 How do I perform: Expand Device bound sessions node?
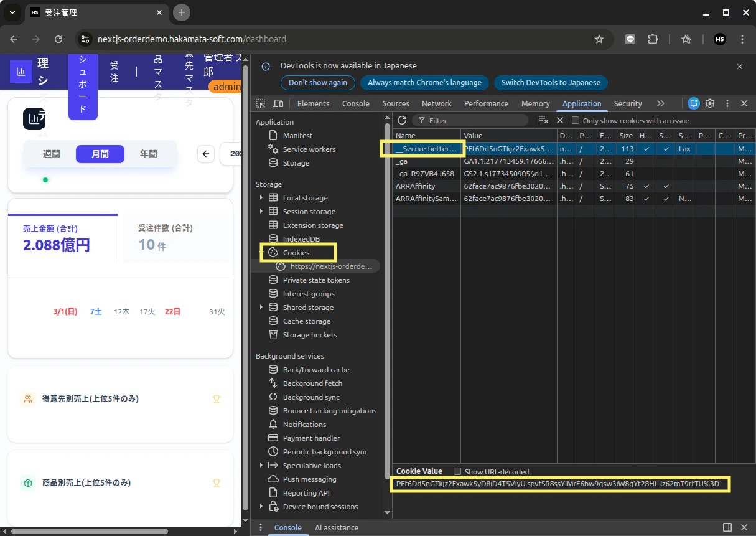(261, 507)
